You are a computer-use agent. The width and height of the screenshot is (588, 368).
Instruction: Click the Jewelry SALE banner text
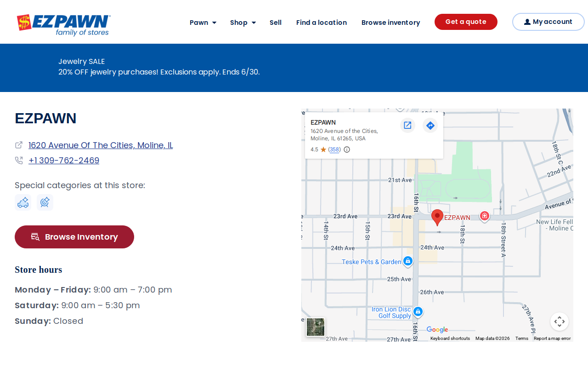[x=82, y=62]
